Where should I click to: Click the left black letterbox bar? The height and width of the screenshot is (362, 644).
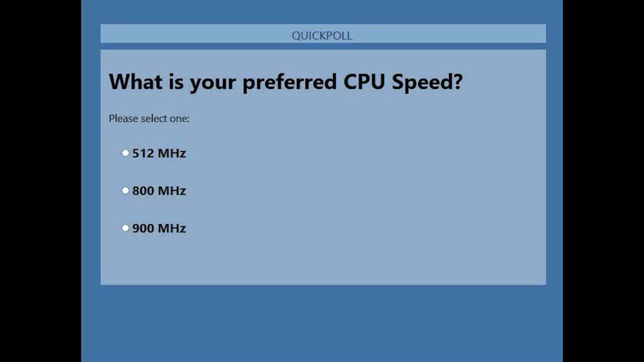point(40,181)
